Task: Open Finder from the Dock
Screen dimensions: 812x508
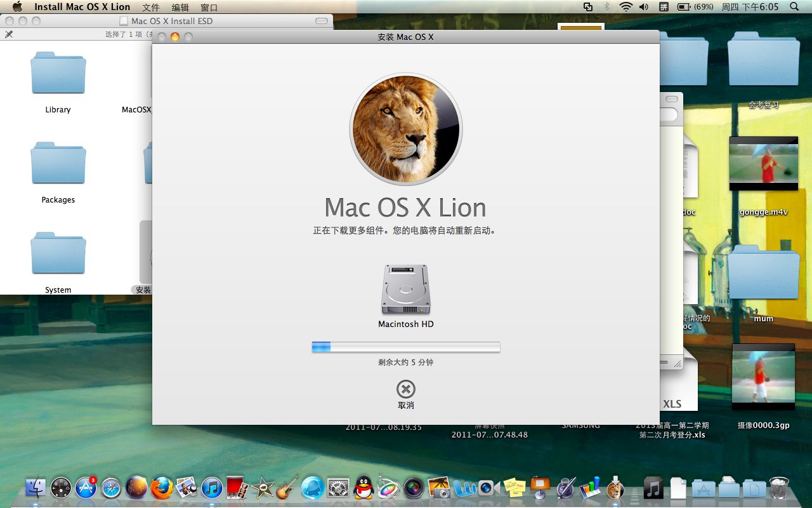Action: 36,488
